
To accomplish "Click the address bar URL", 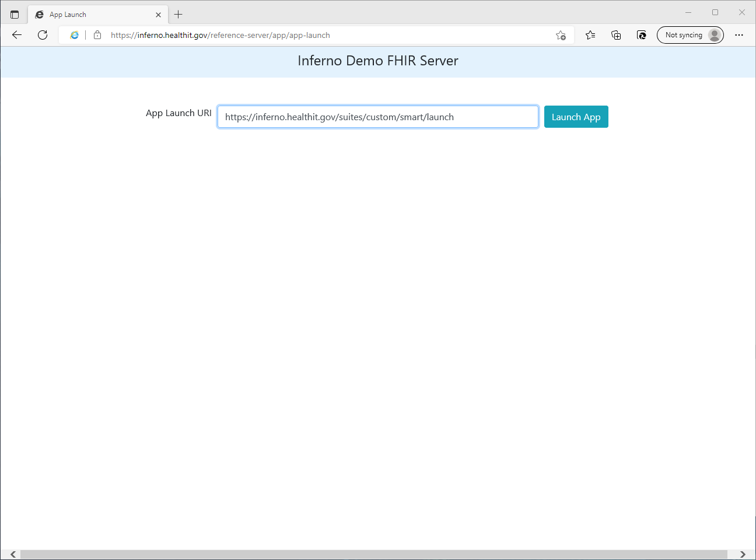I will click(220, 35).
